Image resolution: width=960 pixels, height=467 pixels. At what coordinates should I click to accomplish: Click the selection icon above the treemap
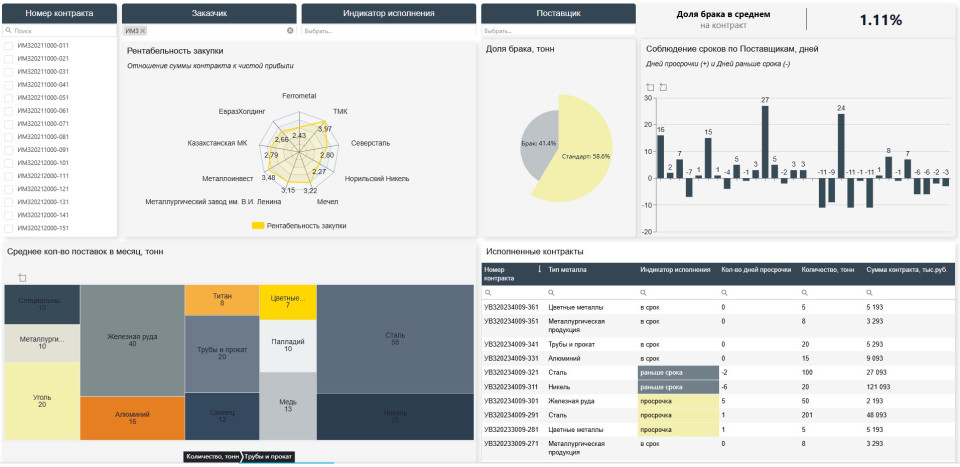[x=22, y=277]
